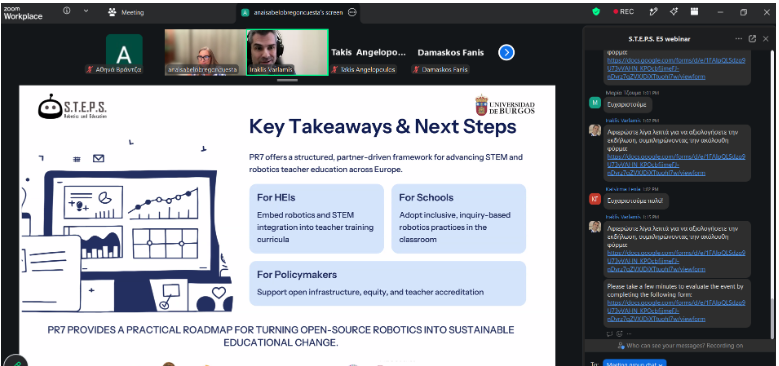Click the green encryption shield icon
Image resolution: width=779 pixels, height=366 pixels.
[x=596, y=12]
